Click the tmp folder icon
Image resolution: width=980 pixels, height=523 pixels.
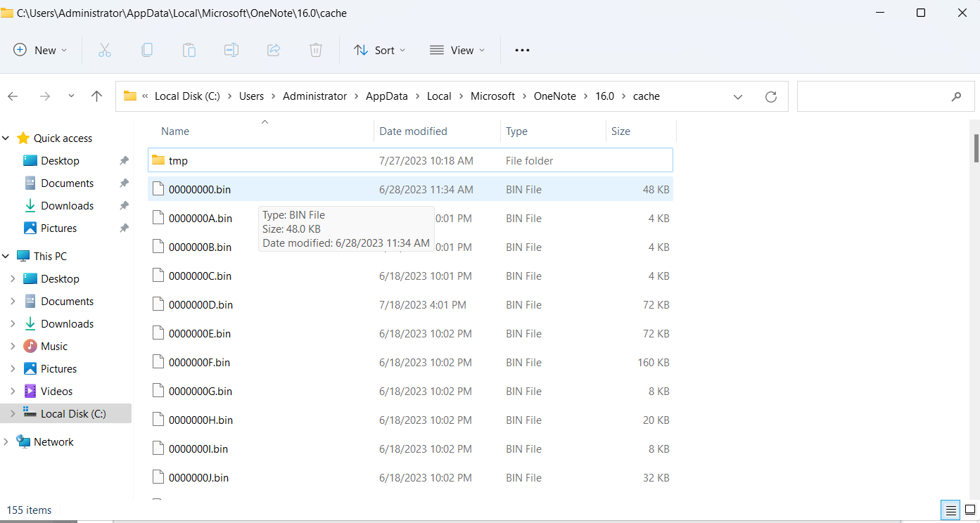[x=158, y=160]
